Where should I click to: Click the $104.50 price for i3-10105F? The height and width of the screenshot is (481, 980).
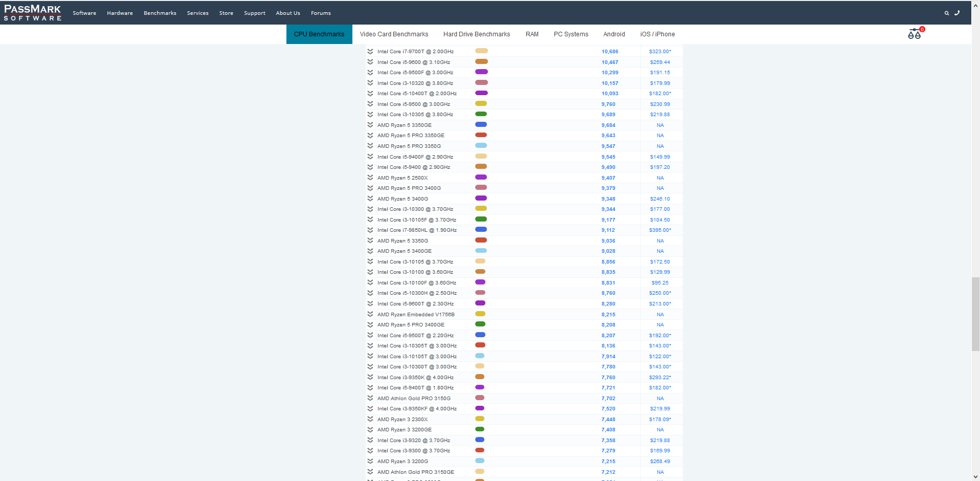pos(660,220)
